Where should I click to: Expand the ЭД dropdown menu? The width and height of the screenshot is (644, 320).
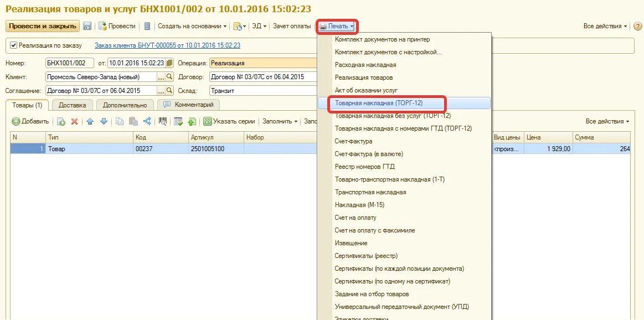(259, 26)
